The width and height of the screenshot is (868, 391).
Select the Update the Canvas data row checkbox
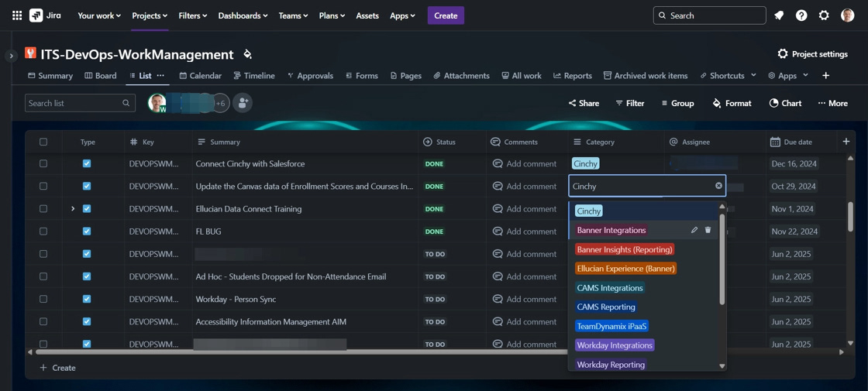coord(43,187)
